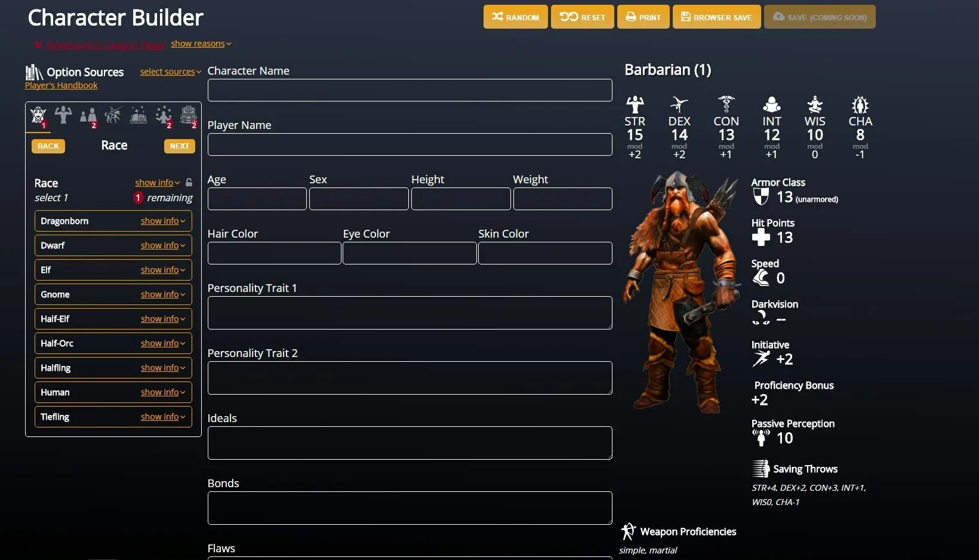This screenshot has width=979, height=560.
Task: Focus the Eye Color field
Action: tap(410, 253)
